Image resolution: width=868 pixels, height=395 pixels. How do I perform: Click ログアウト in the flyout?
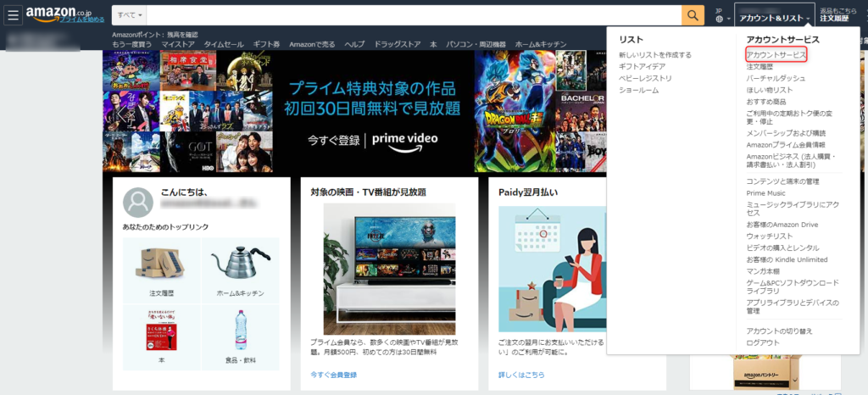[x=763, y=342]
